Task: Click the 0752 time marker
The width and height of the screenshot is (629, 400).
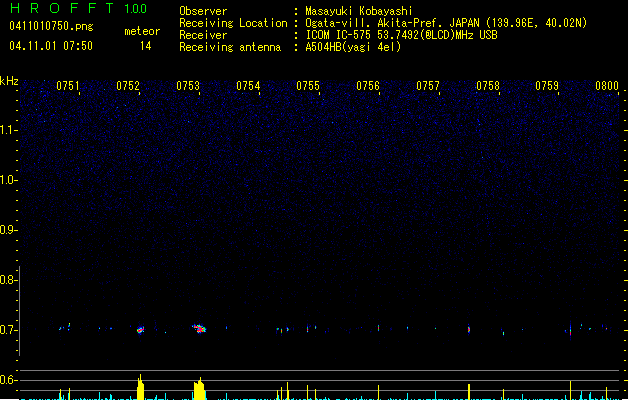Action: click(x=128, y=86)
